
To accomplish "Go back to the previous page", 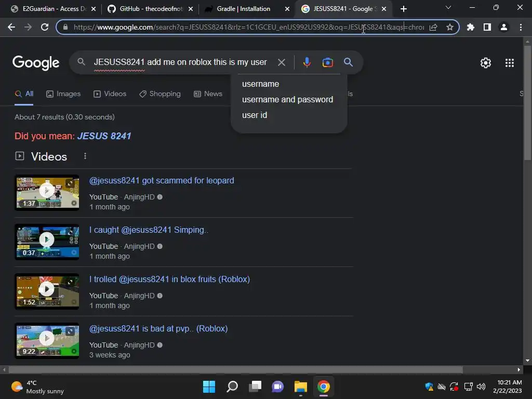I will [11, 27].
